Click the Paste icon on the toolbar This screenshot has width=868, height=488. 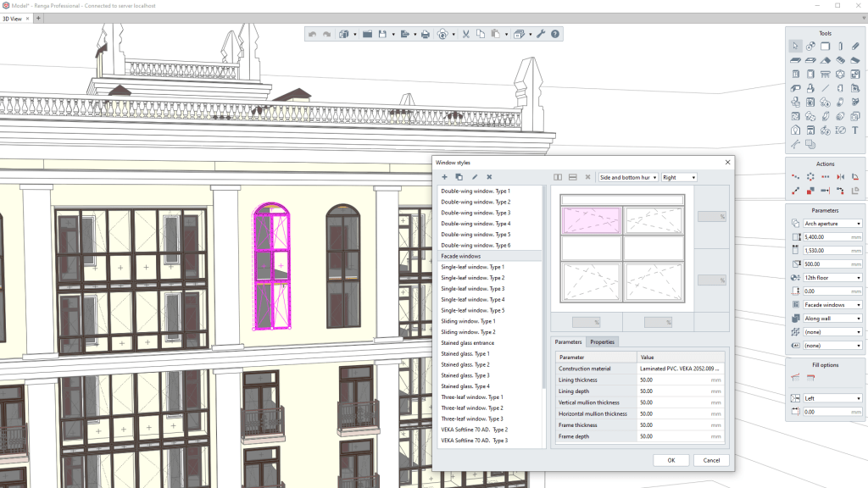point(496,34)
